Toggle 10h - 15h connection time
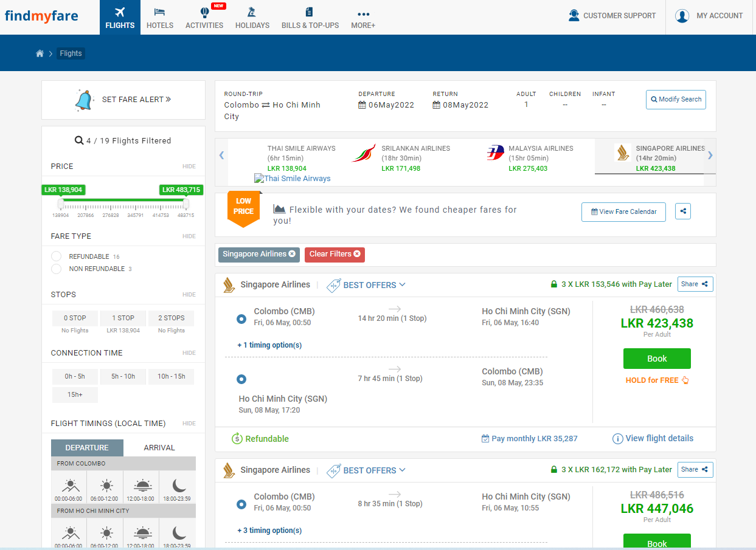This screenshot has height=550, width=756. [x=172, y=376]
